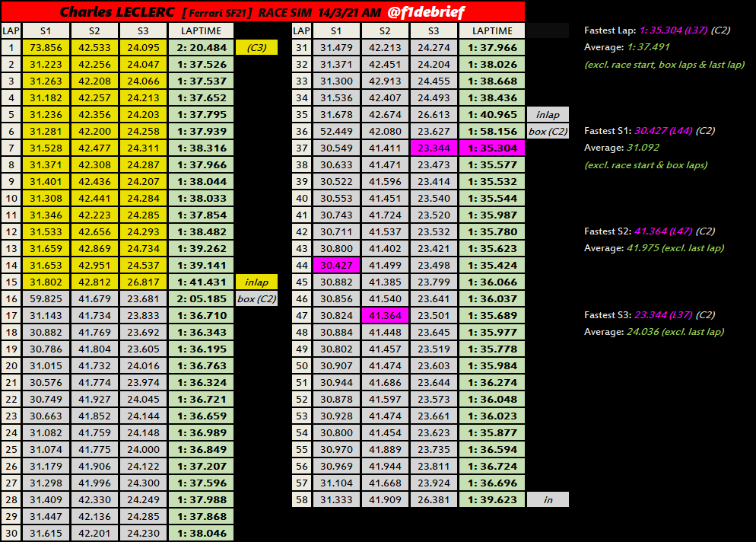The width and height of the screenshot is (756, 542).
Task: Click lap 36 box (C2) label
Action: point(548,131)
